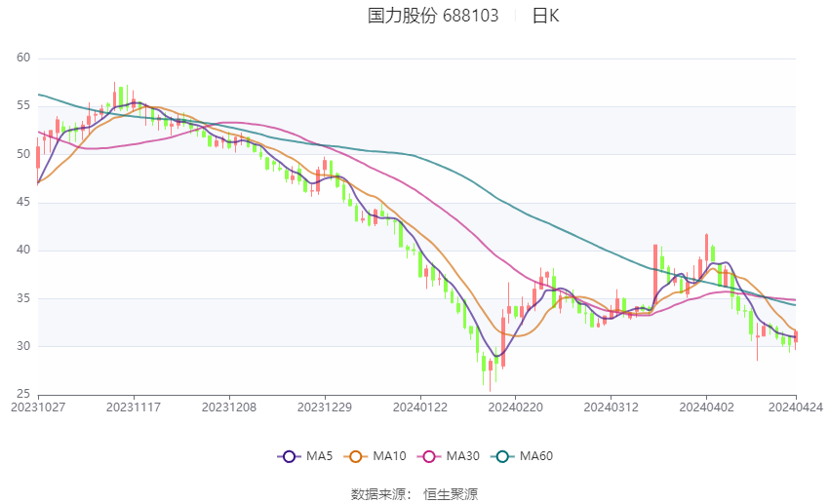The image size is (829, 504).
Task: Click the 20240424 date on the x-axis
Action: coord(796,407)
